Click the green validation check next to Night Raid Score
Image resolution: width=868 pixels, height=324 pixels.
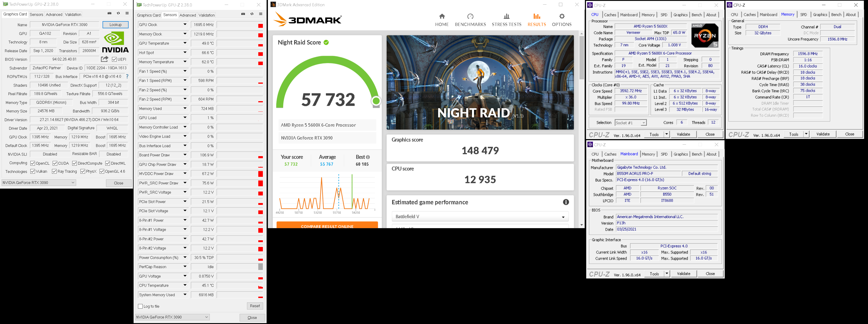pos(326,43)
